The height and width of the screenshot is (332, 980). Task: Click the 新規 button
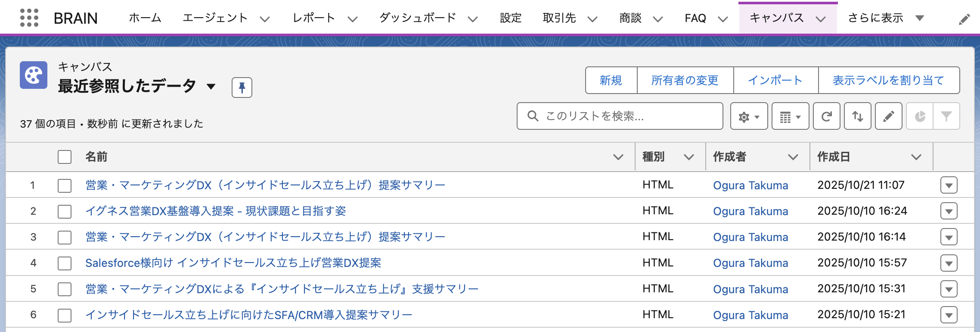(x=611, y=80)
